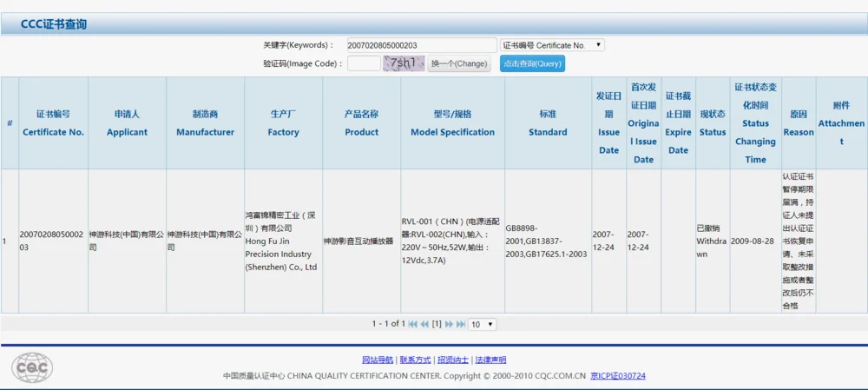
Task: Click the Status column header
Action: 713,123
